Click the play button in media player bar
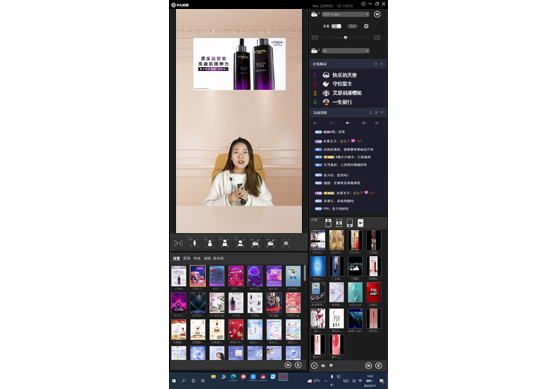Image resolution: width=558 pixels, height=389 pixels. [x=314, y=366]
